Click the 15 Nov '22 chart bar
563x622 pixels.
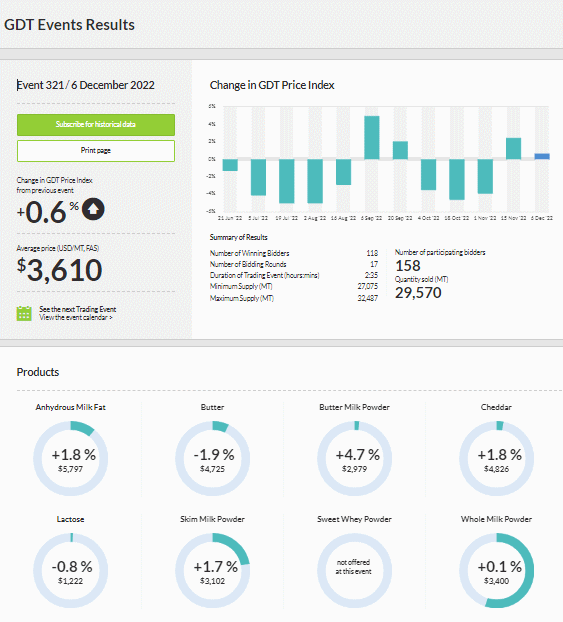tap(514, 148)
